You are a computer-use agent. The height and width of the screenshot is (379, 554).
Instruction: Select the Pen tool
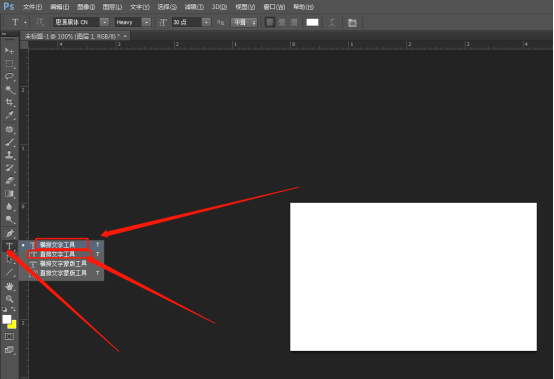pos(10,233)
